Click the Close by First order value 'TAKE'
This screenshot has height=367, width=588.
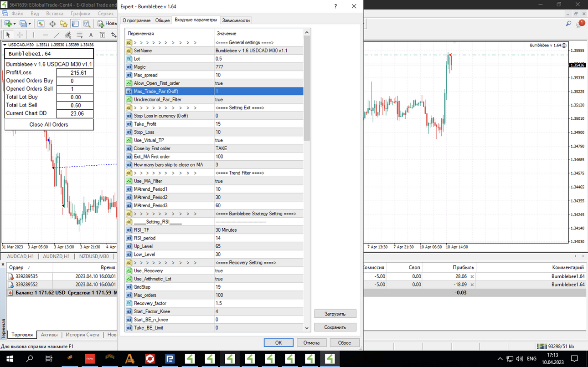[x=258, y=148]
